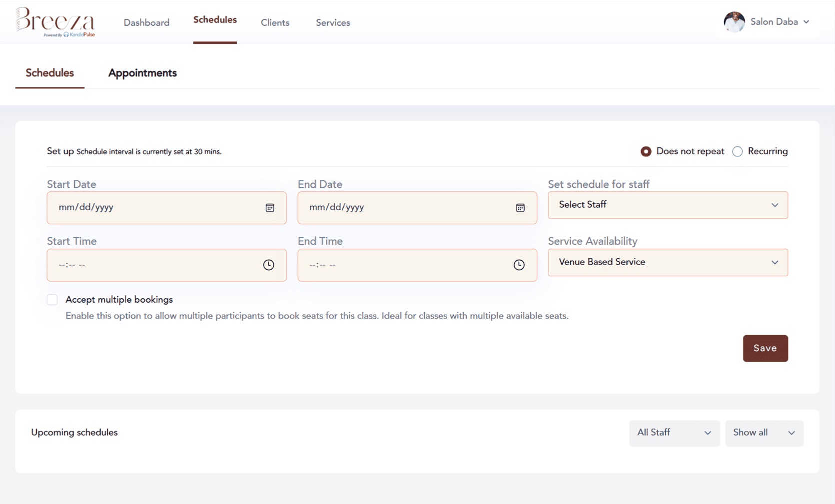Open the Services nav item
Screen dimensions: 835x504
tap(333, 22)
